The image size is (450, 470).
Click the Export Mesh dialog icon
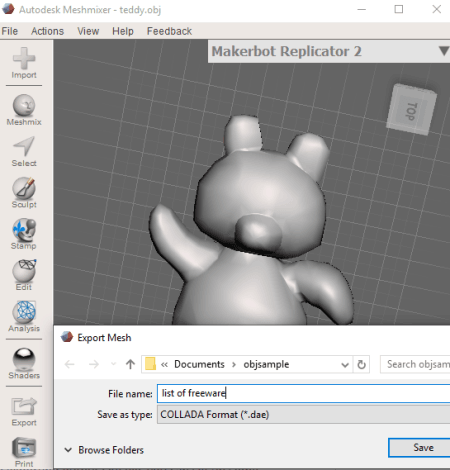pyautogui.click(x=67, y=337)
